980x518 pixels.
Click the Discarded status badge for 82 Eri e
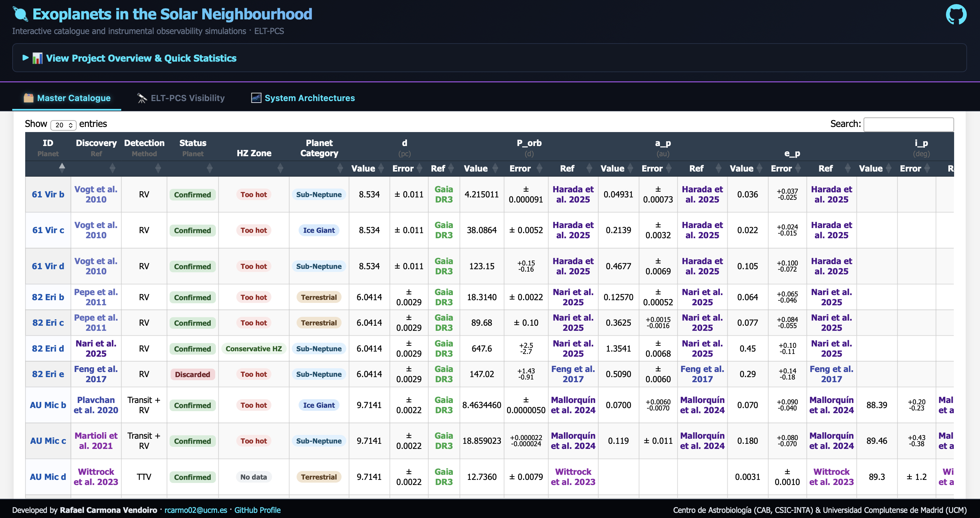tap(192, 374)
